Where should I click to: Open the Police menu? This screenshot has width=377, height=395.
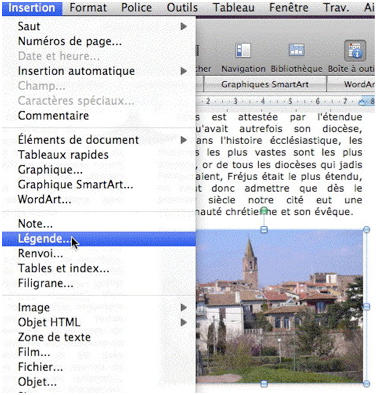pyautogui.click(x=137, y=8)
